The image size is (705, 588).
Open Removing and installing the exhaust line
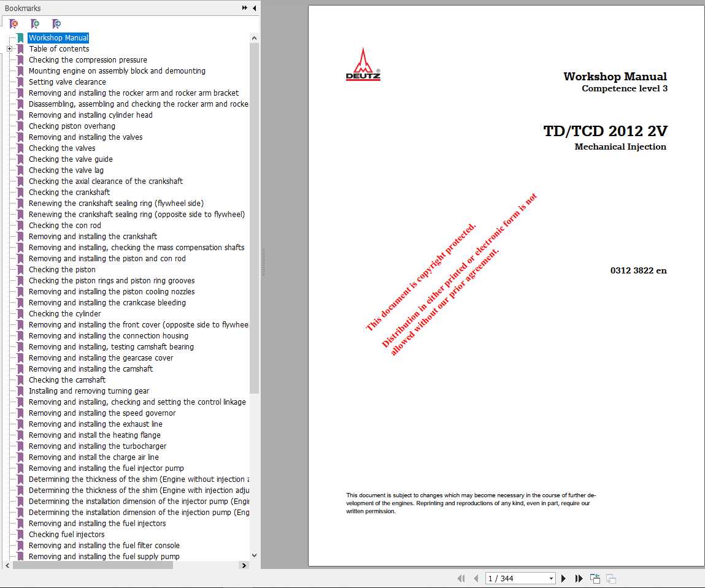(x=95, y=424)
